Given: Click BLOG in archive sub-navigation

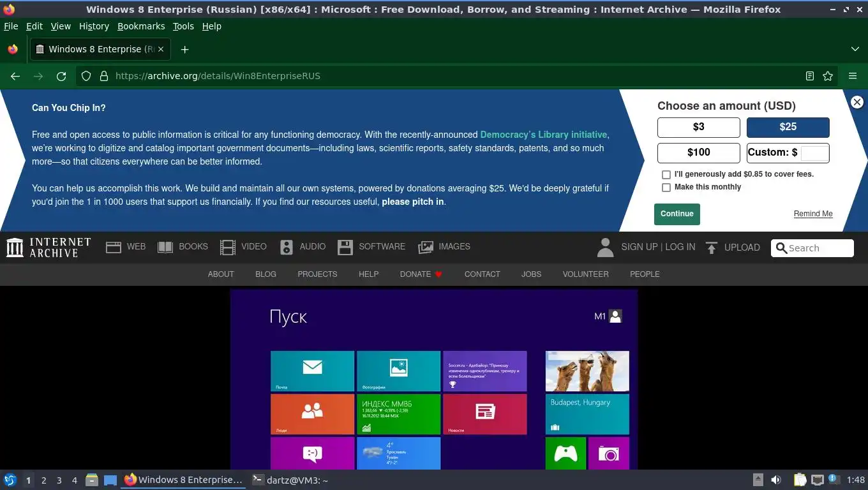Looking at the screenshot, I should [266, 274].
